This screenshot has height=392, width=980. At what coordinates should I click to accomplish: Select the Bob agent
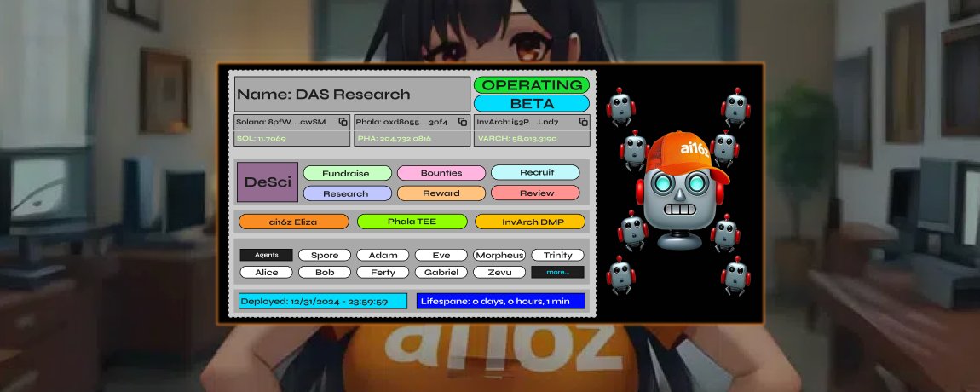pos(325,272)
